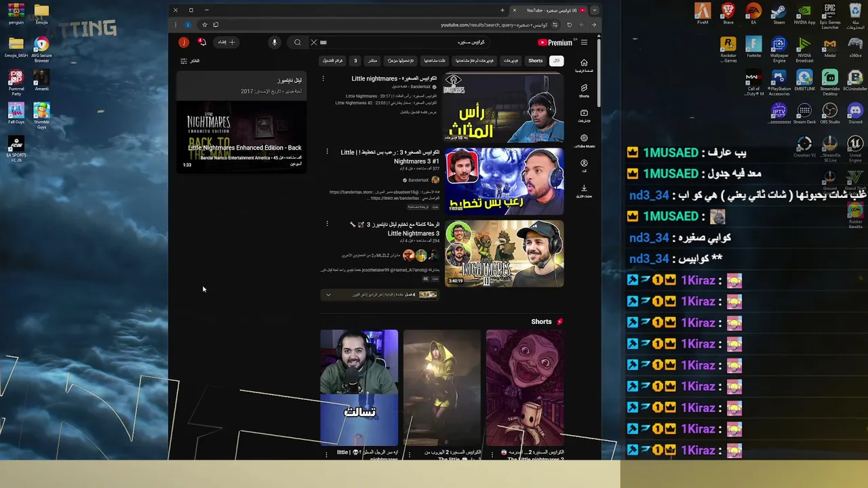Open the Rockstar Games launcher icon
The width and height of the screenshot is (868, 488).
[x=728, y=49]
